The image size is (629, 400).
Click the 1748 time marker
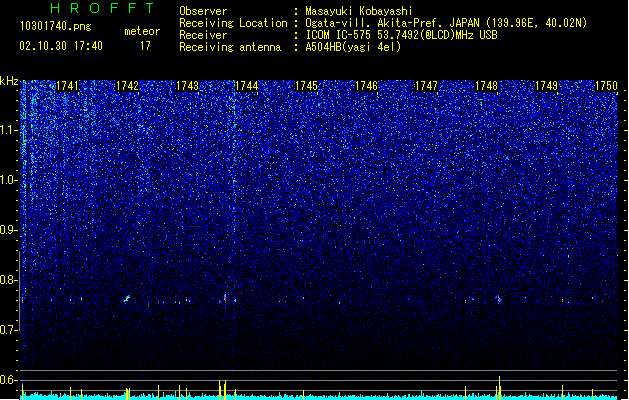click(x=486, y=86)
